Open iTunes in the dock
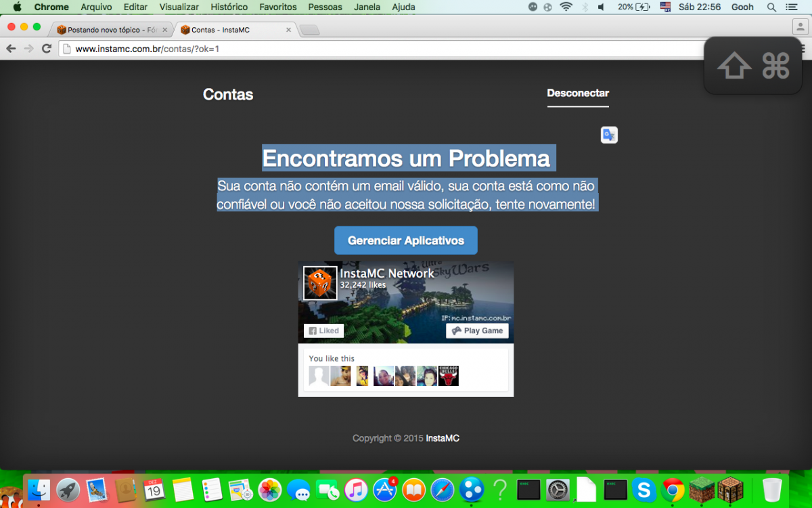This screenshot has height=508, width=812. [356, 490]
